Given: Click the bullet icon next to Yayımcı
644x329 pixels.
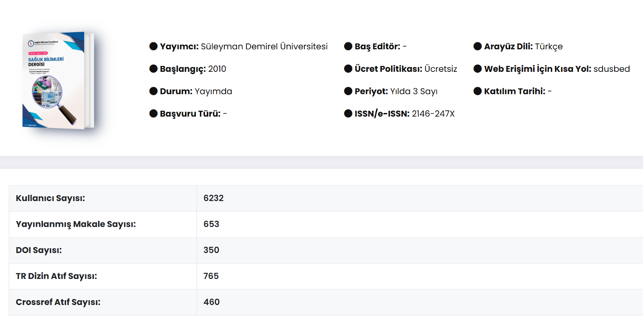Looking at the screenshot, I should point(153,47).
